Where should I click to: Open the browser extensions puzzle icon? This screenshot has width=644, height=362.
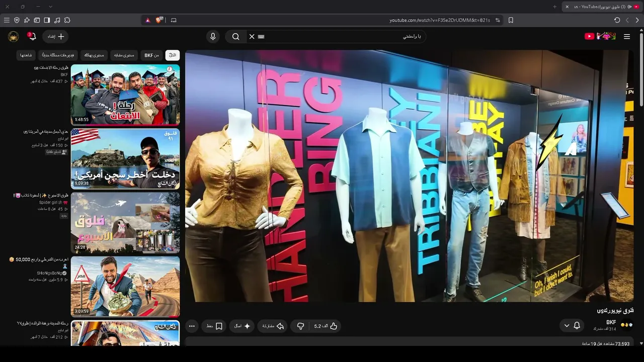pyautogui.click(x=67, y=20)
